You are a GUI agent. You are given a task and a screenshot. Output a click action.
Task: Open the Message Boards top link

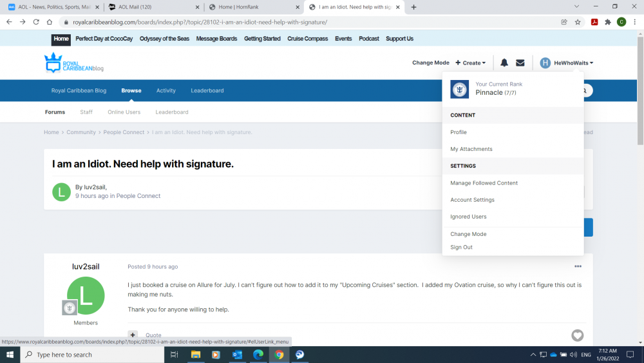(216, 39)
